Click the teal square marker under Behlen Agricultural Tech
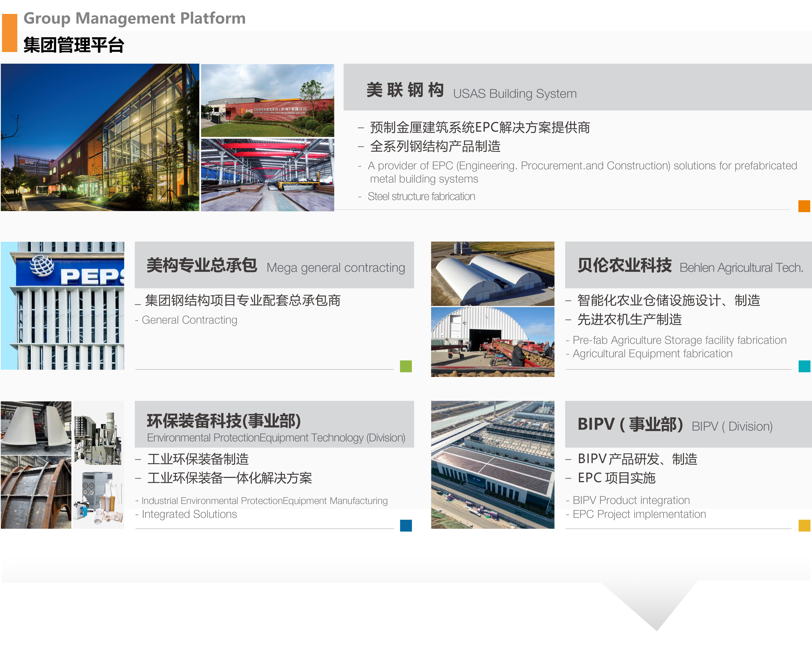Screen dimensions: 812x656 [804, 366]
